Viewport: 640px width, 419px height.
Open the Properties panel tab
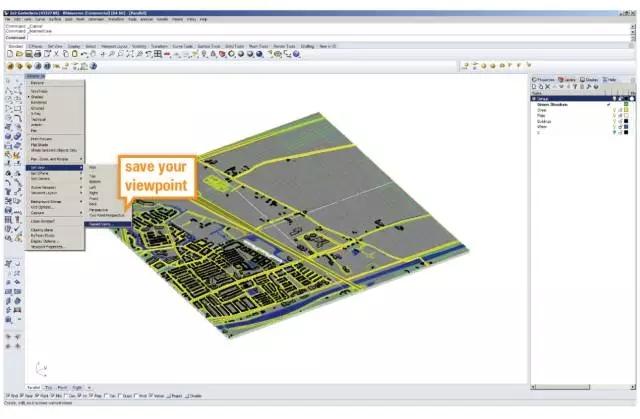click(x=543, y=80)
